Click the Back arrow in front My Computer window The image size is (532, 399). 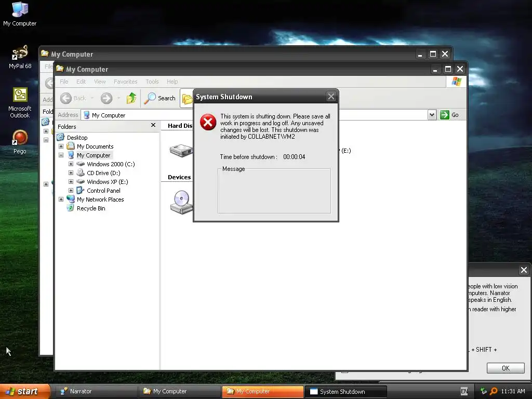tap(66, 98)
